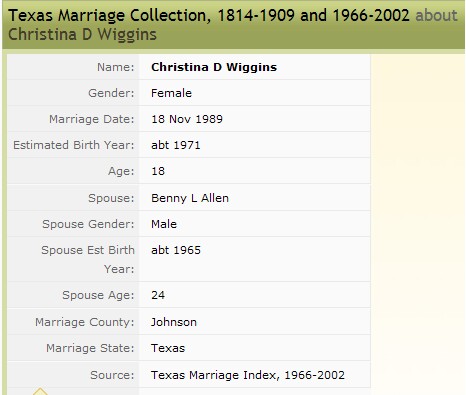Click the marriage date 18 Nov 1989

tap(187, 119)
